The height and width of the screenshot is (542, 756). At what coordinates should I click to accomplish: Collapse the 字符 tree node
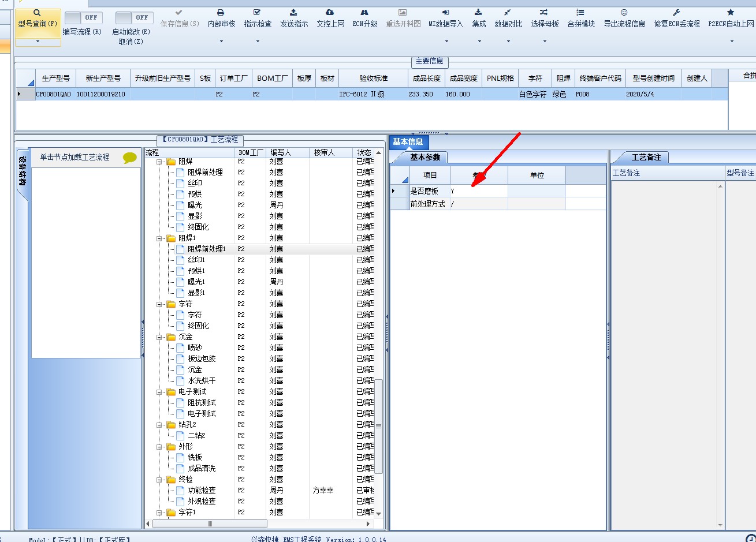(x=160, y=304)
